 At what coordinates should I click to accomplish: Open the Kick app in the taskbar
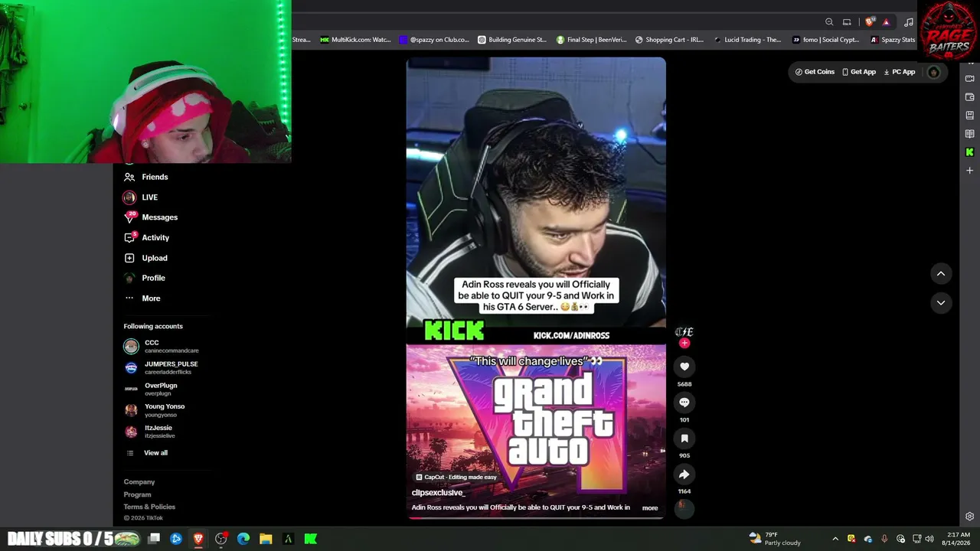(311, 539)
